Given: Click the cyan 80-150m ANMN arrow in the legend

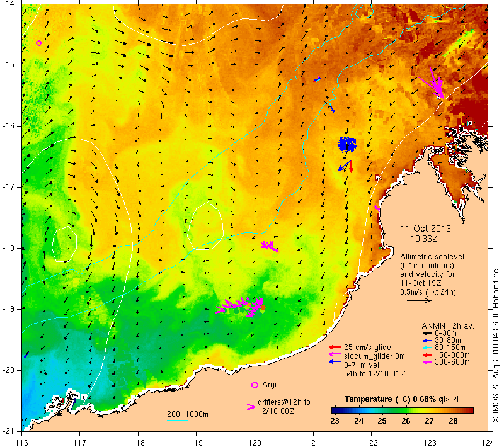Looking at the screenshot, I should click(x=428, y=348).
